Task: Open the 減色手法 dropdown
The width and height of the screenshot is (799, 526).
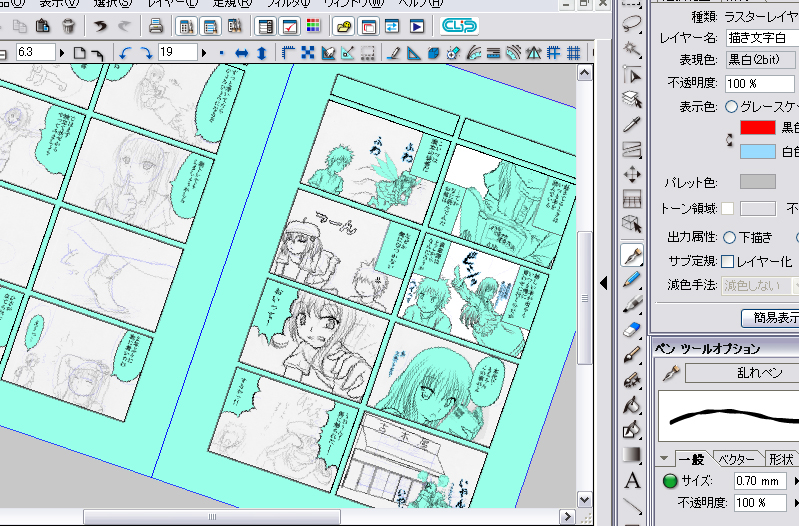Action: (x=760, y=286)
